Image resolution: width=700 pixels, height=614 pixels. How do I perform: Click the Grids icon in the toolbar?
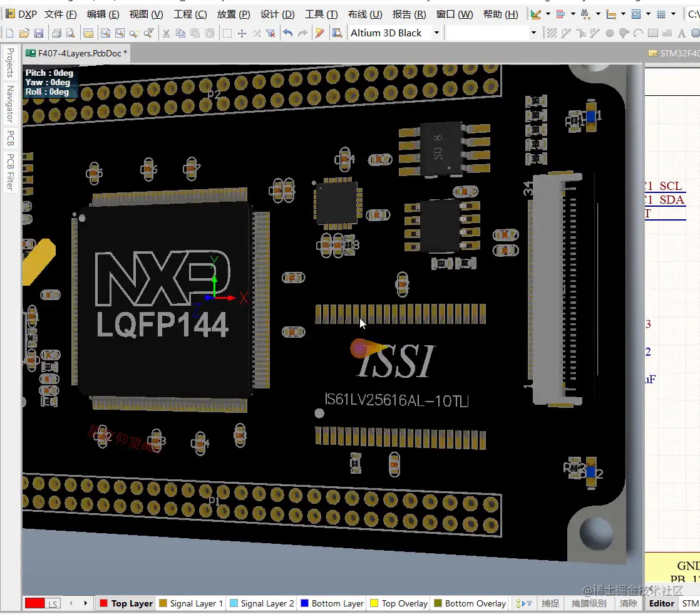661,14
